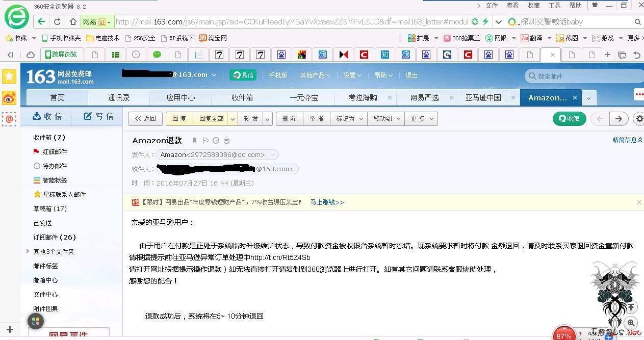
Task: Collapse the message header via 精简信息
Action: [626, 139]
